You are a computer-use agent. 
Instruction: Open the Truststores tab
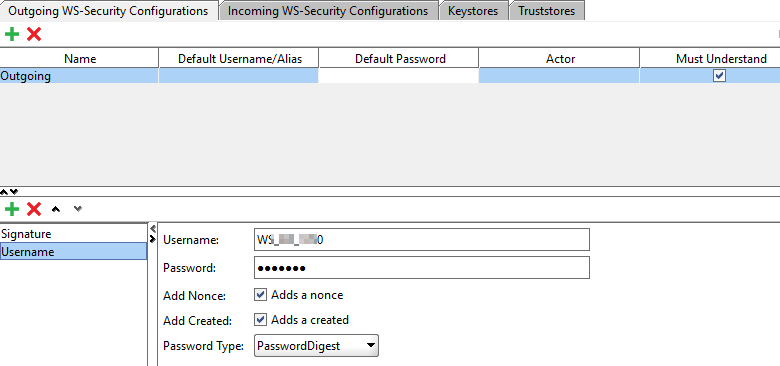coord(546,10)
